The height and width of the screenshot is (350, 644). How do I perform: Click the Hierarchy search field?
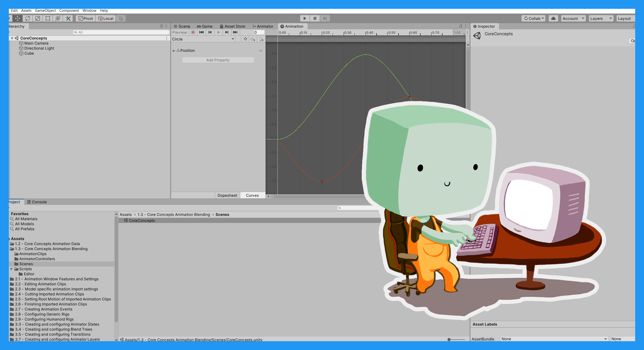tap(121, 32)
